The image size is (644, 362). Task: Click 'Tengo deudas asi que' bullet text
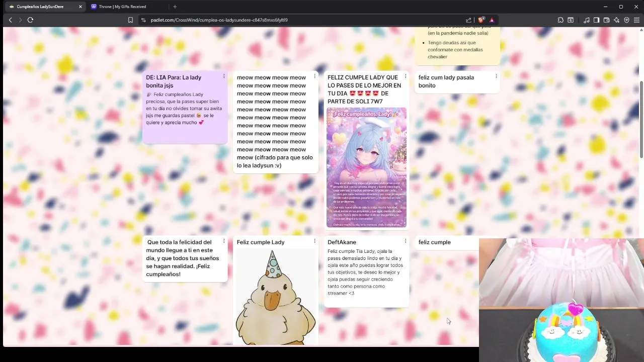tap(455, 50)
